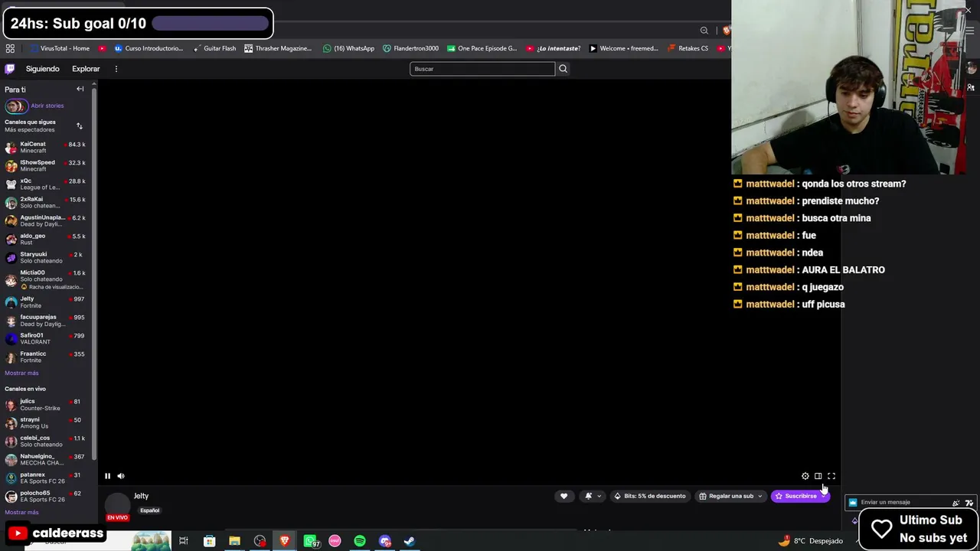Open Flandertron3000 bookmark

[x=410, y=48]
